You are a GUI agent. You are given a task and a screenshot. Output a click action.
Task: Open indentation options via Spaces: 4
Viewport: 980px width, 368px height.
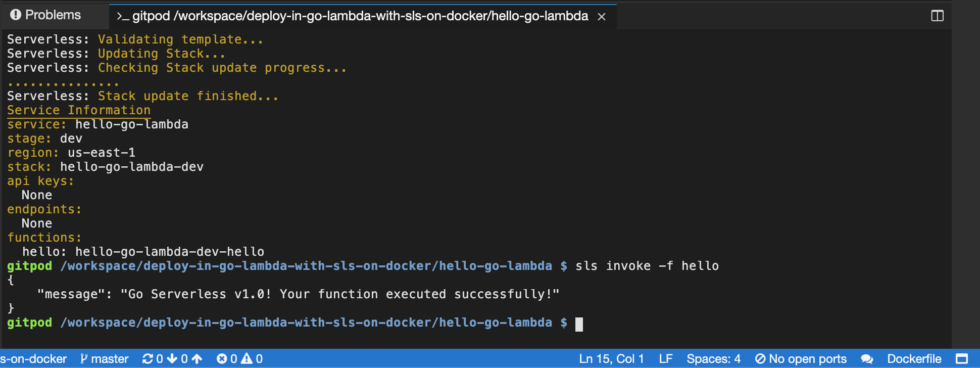(713, 358)
